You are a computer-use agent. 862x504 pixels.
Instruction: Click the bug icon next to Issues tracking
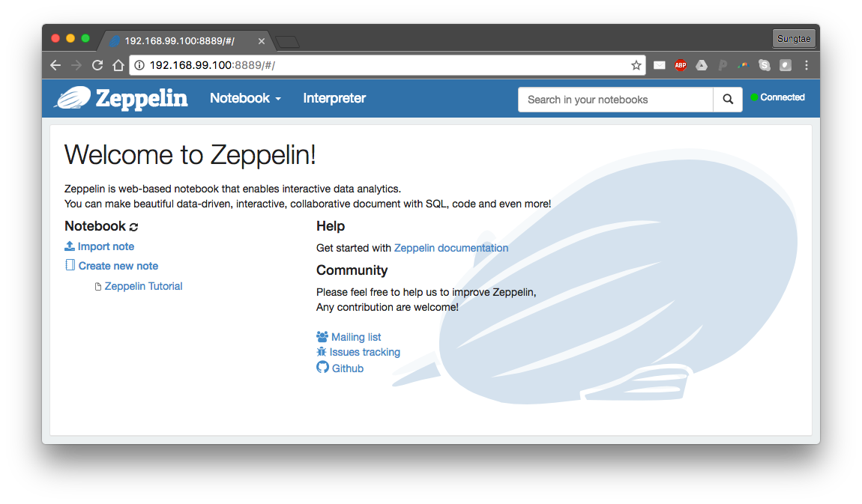click(322, 352)
